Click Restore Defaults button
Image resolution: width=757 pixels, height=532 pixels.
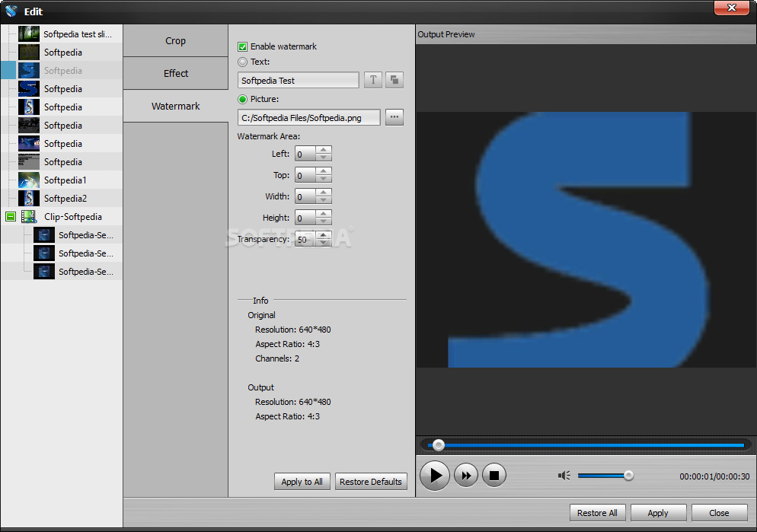pyautogui.click(x=371, y=482)
